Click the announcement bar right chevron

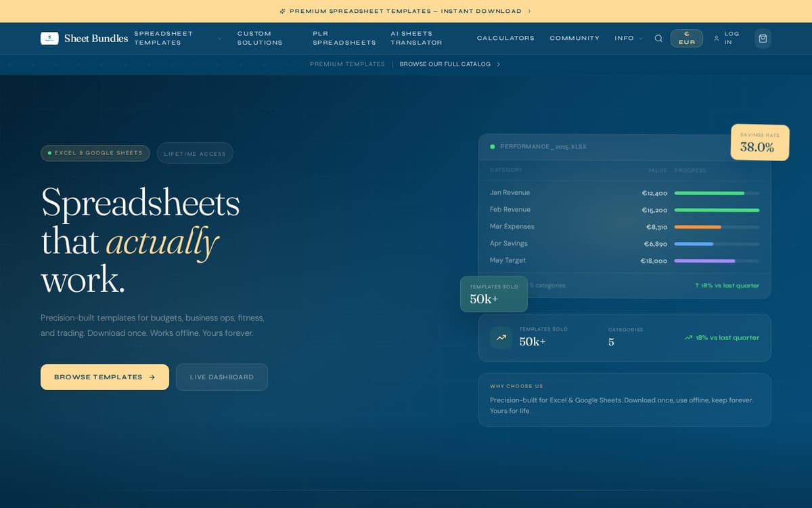[x=529, y=11]
